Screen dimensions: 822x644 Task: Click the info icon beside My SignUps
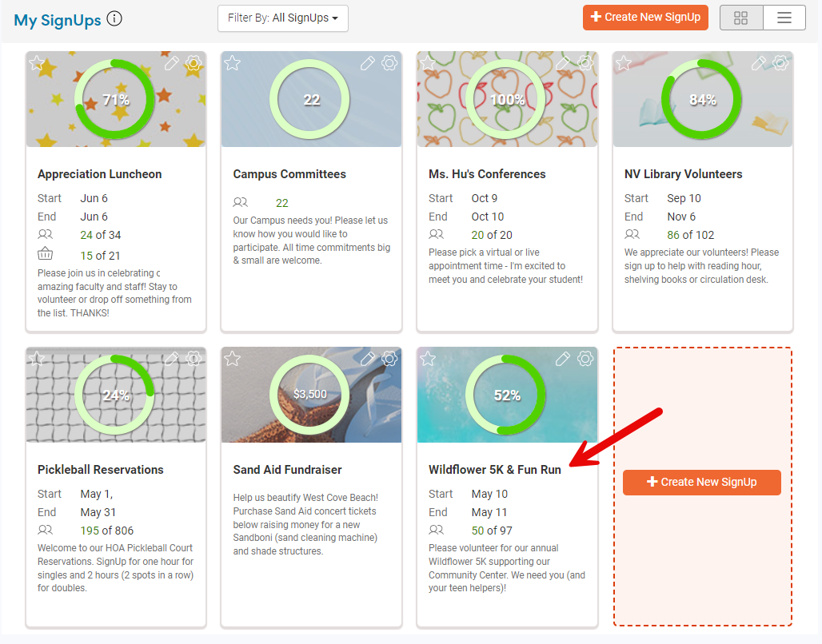pos(114,19)
